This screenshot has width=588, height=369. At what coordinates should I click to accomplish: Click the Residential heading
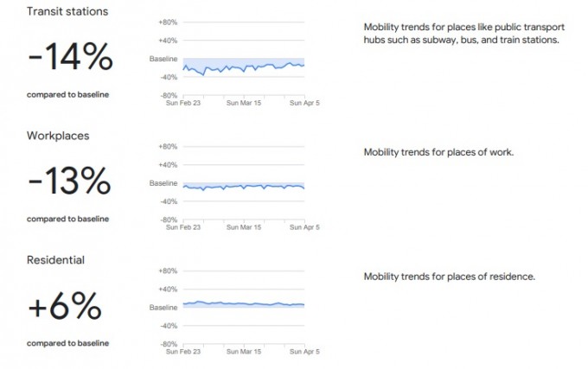[x=55, y=260]
